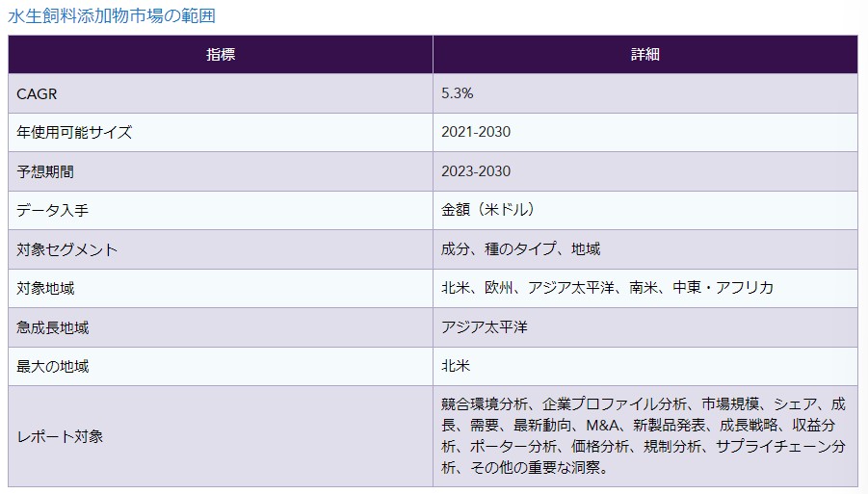Click the 指標 column header

221,54
